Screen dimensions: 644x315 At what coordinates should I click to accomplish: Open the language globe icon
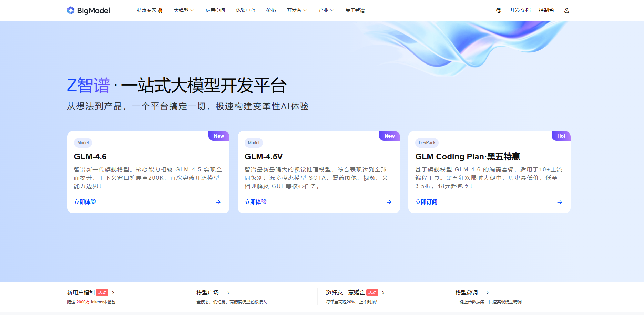[x=499, y=10]
